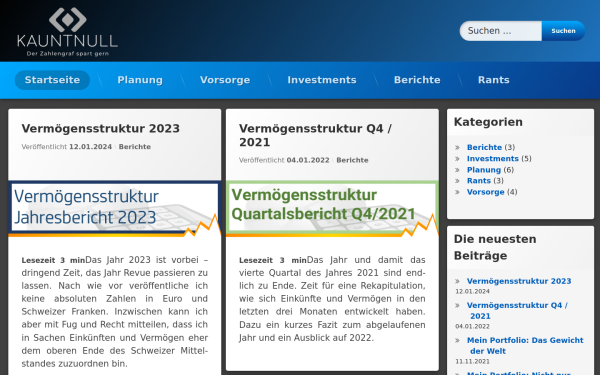This screenshot has height=375, width=600.
Task: Open the Planung navigation item
Action: point(140,80)
